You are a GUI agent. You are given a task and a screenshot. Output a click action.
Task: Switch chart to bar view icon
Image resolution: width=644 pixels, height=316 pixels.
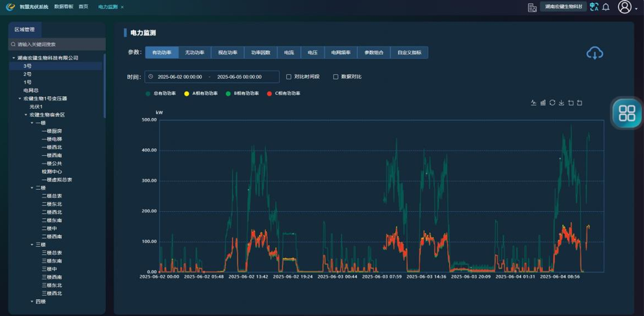tap(543, 103)
